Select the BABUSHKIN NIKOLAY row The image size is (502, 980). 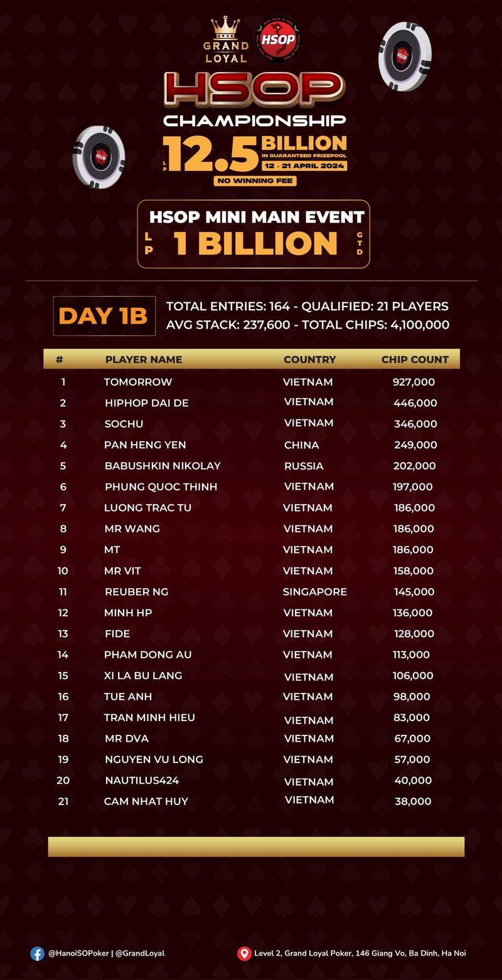tap(252, 466)
